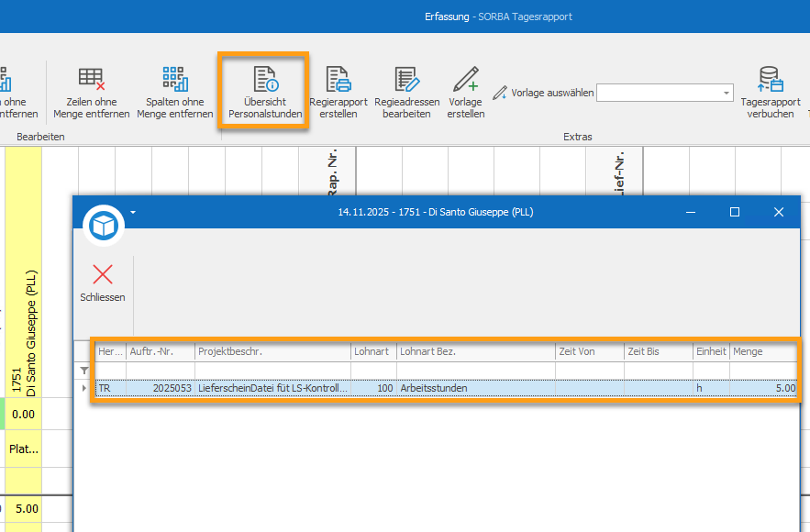
Task: Click Einheit column header
Action: point(711,351)
